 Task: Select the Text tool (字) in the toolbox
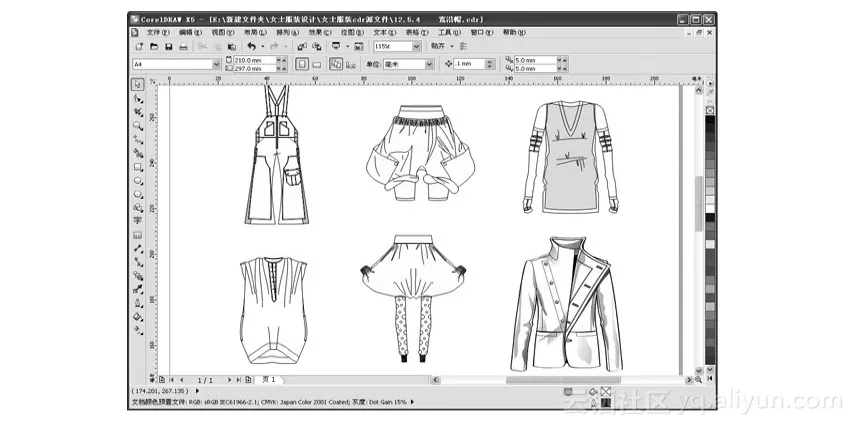138,221
